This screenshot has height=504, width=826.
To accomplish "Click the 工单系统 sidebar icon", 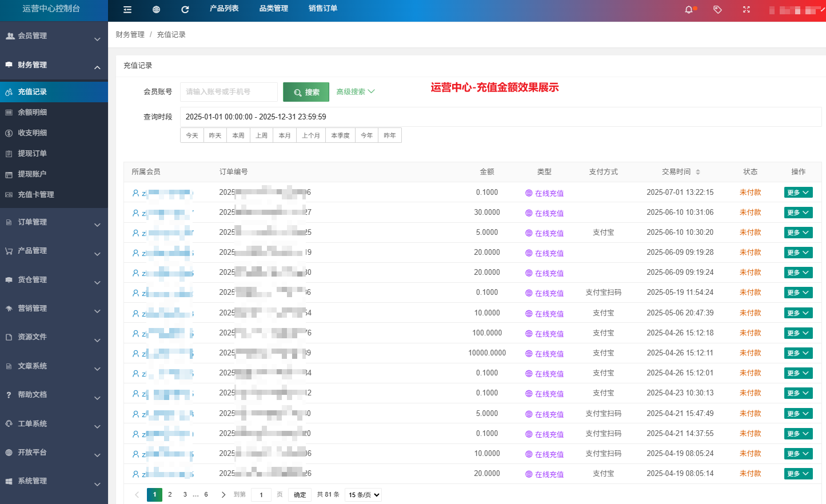I will click(9, 423).
